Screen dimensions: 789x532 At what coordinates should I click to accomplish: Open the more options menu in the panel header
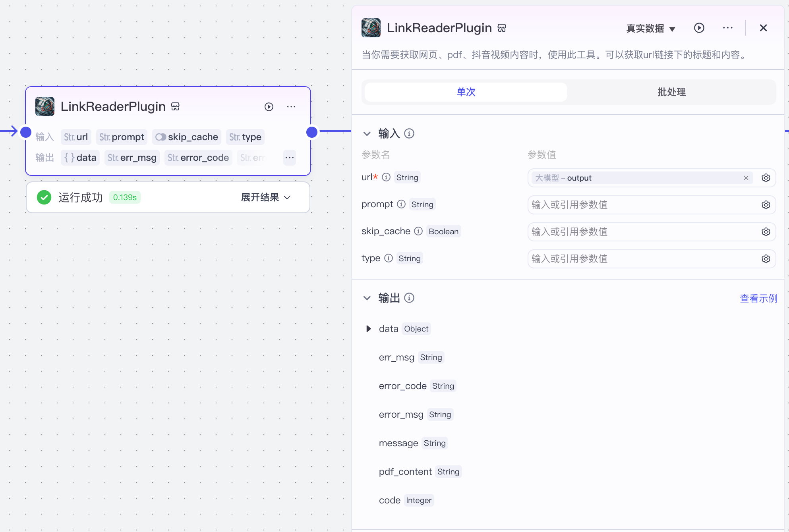727,28
